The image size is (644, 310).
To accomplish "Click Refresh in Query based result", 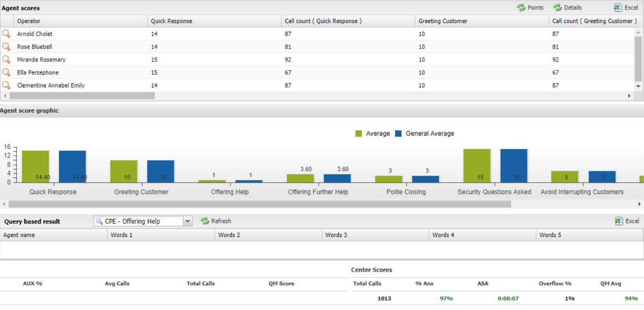I will point(216,221).
